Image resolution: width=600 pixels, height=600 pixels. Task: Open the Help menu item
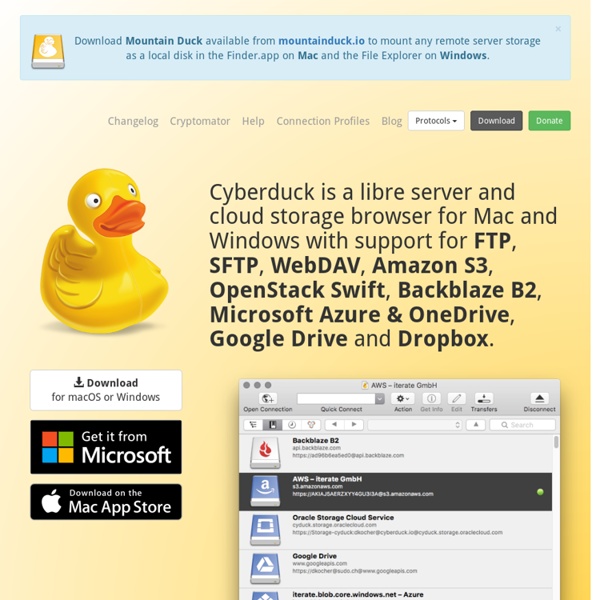[x=253, y=121]
